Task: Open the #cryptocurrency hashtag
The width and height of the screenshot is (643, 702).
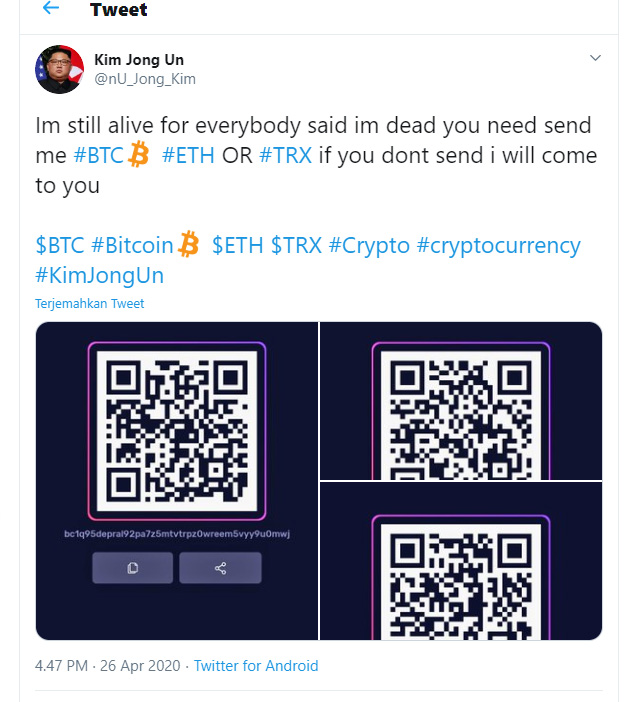Action: (x=498, y=245)
